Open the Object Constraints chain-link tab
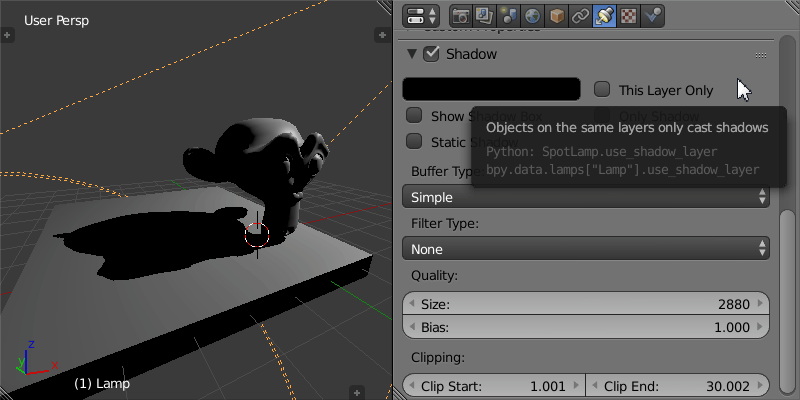 pyautogui.click(x=580, y=16)
